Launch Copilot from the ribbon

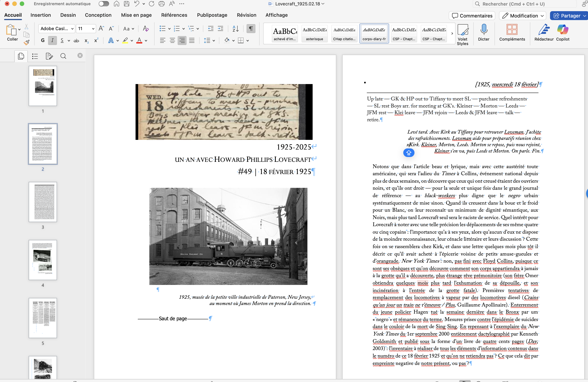tap(562, 33)
